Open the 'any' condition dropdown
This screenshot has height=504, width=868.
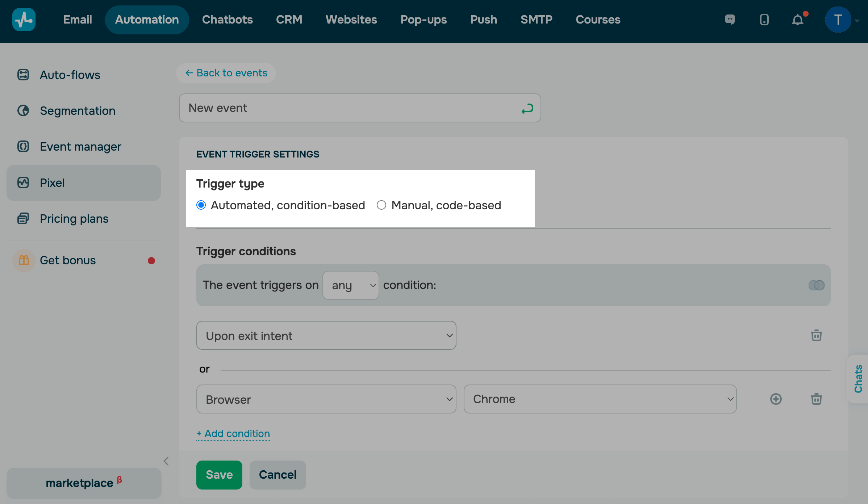351,285
